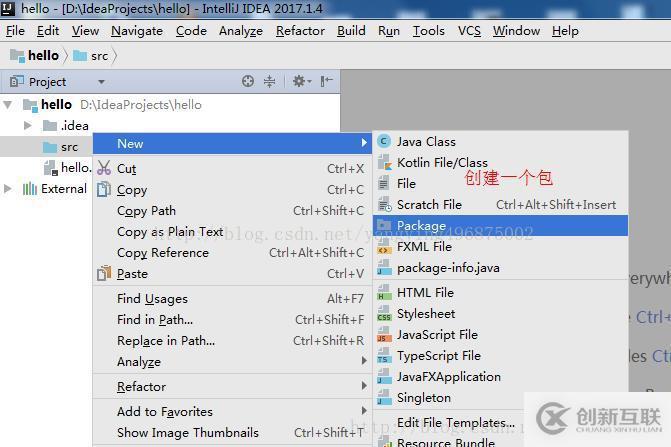Click the Cut scissors icon
671x447 pixels.
coord(104,168)
